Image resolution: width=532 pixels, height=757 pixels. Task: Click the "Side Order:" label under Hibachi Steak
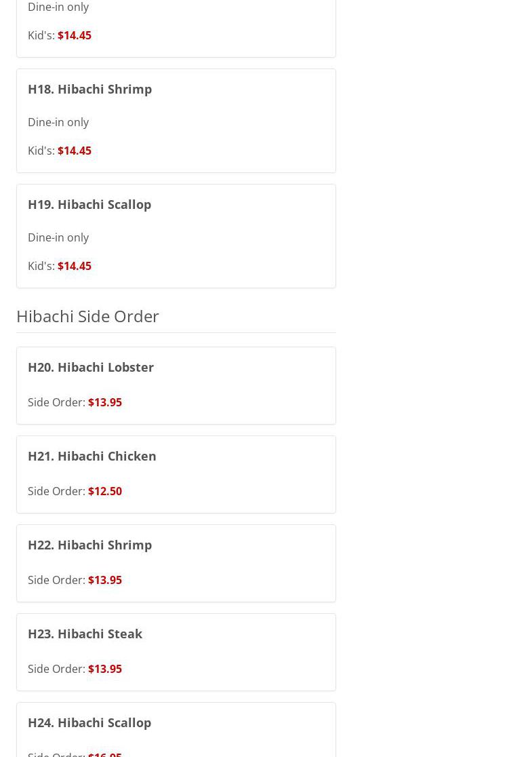[56, 669]
